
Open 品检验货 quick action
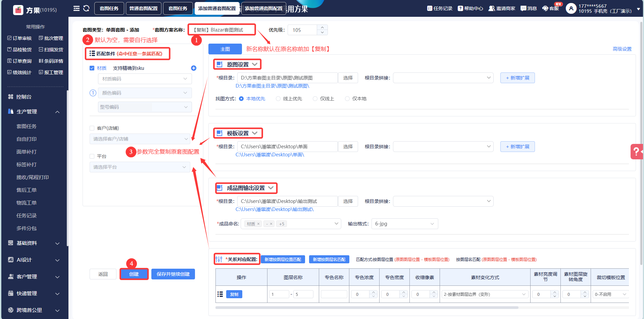click(x=19, y=50)
